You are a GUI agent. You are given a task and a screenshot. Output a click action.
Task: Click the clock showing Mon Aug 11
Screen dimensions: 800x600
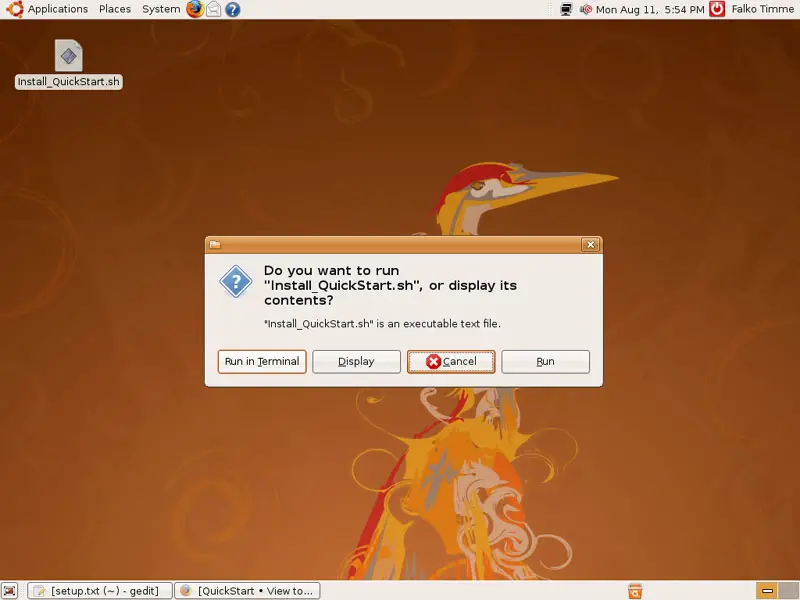click(x=650, y=10)
